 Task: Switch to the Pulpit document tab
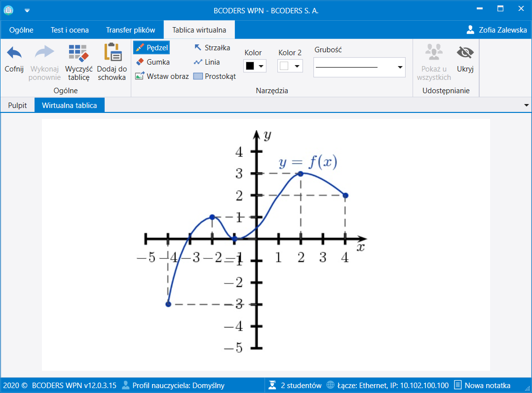(17, 106)
